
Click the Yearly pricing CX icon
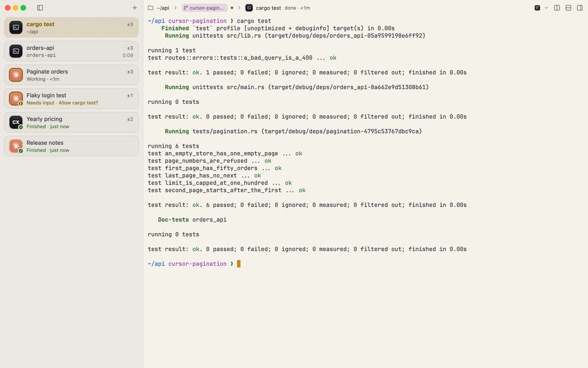[16, 122]
